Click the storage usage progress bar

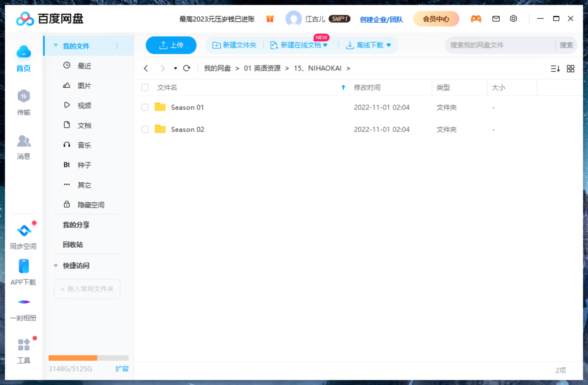point(88,358)
